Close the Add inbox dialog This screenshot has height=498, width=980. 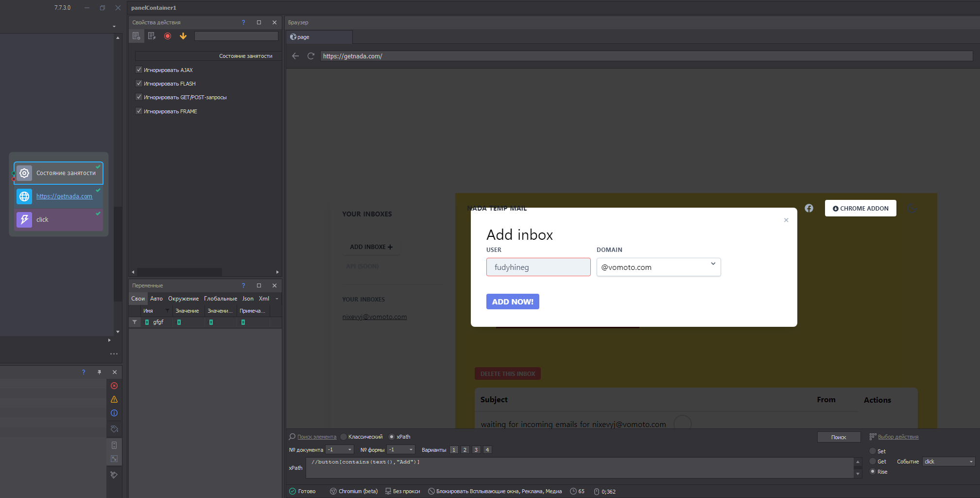[786, 220]
